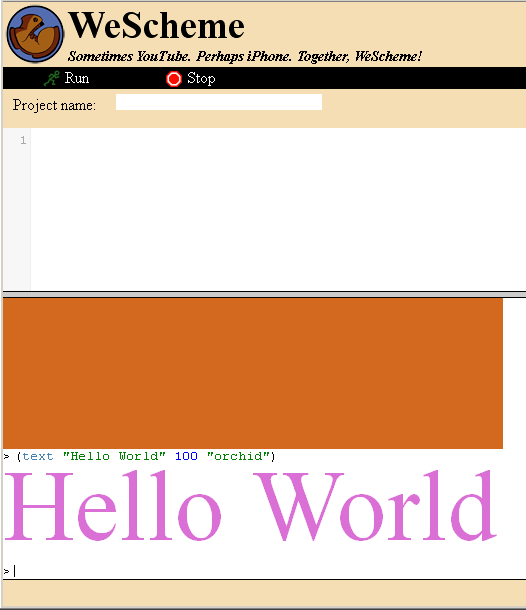Click the "orchid" color string in REPL
Image resolution: width=526 pixels, height=610 pixels.
point(238,456)
